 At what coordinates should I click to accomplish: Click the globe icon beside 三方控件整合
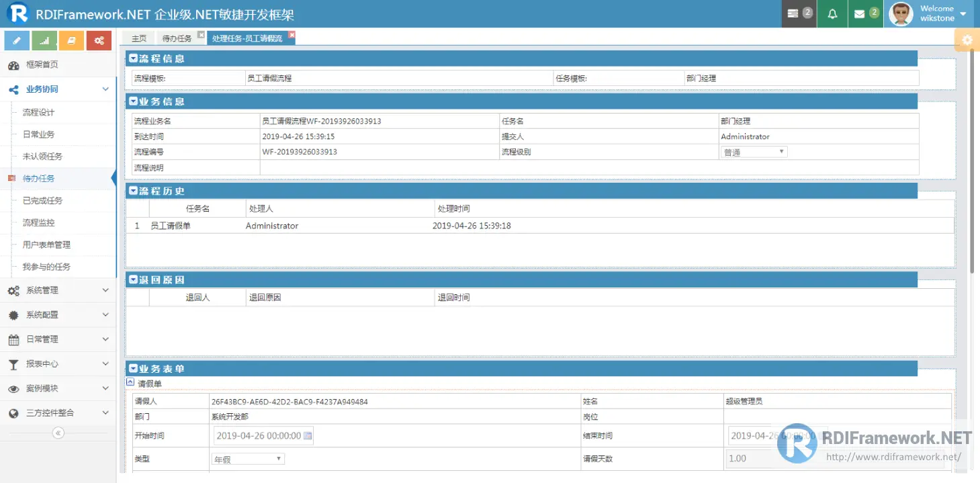[13, 413]
